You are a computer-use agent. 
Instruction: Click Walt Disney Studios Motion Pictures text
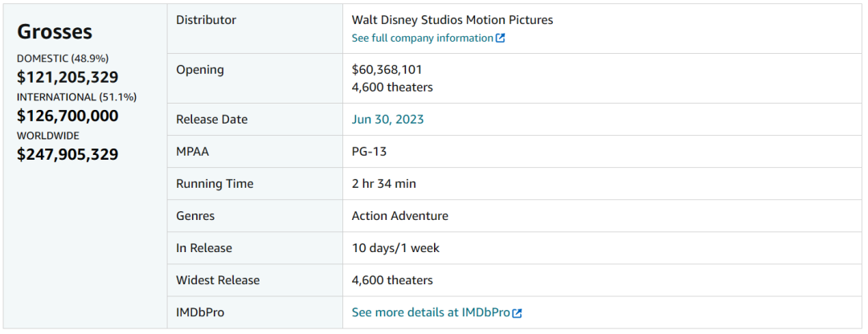452,20
